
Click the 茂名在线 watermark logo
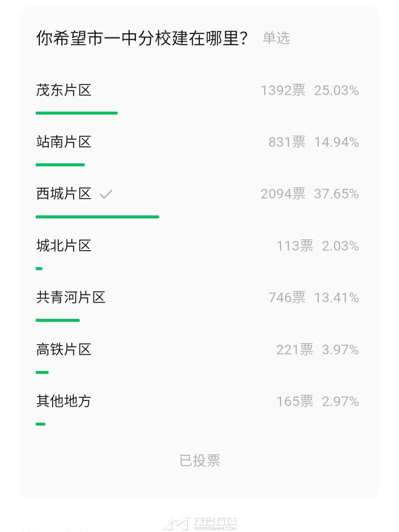tap(200, 523)
